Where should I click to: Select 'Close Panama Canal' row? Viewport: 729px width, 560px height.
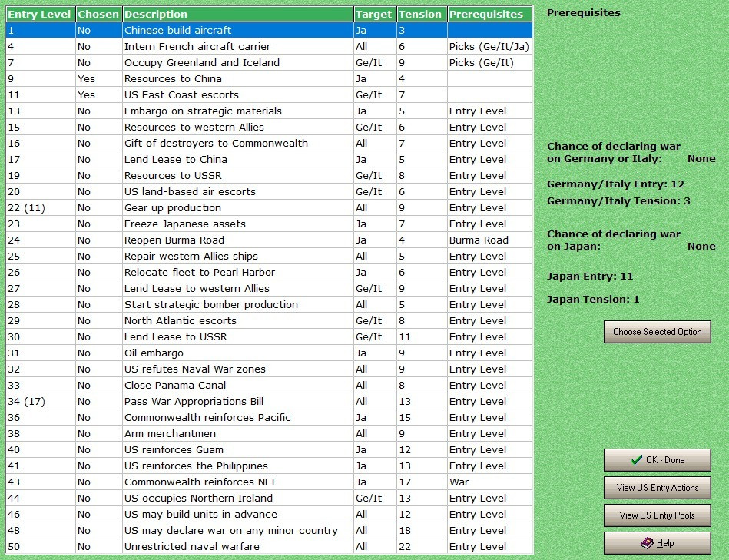coord(269,386)
